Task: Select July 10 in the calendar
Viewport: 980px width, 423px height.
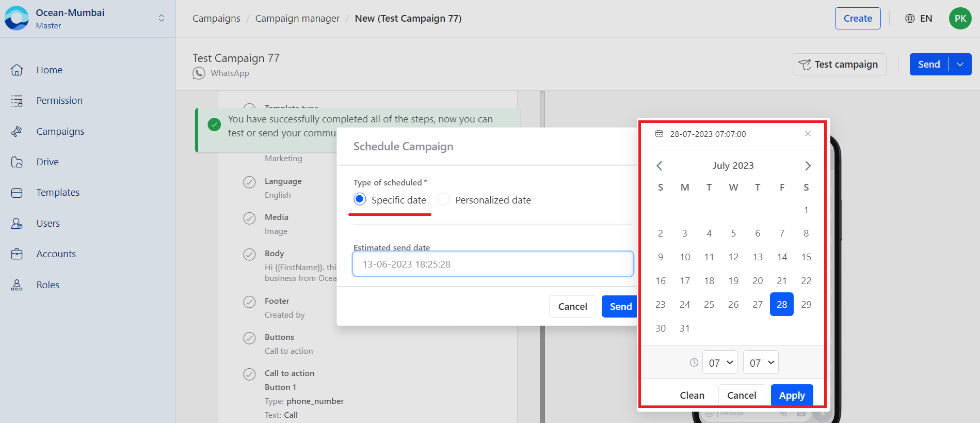Action: (x=685, y=257)
